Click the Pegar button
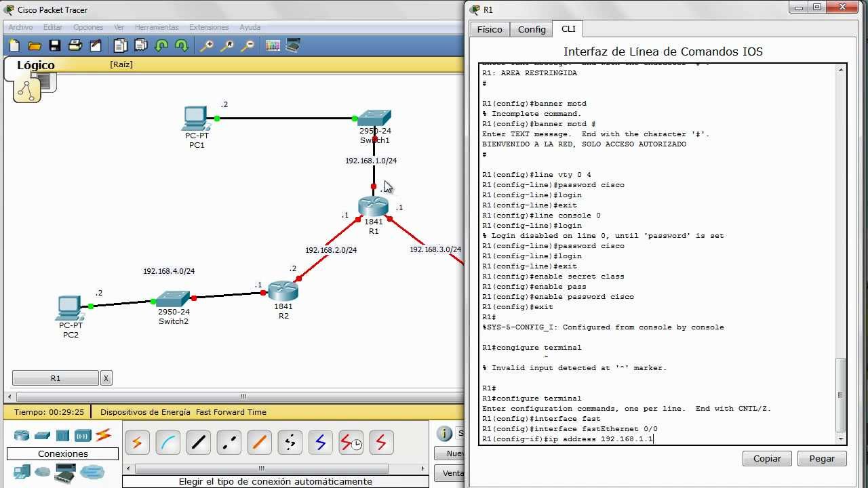868x488 pixels. pyautogui.click(x=822, y=458)
